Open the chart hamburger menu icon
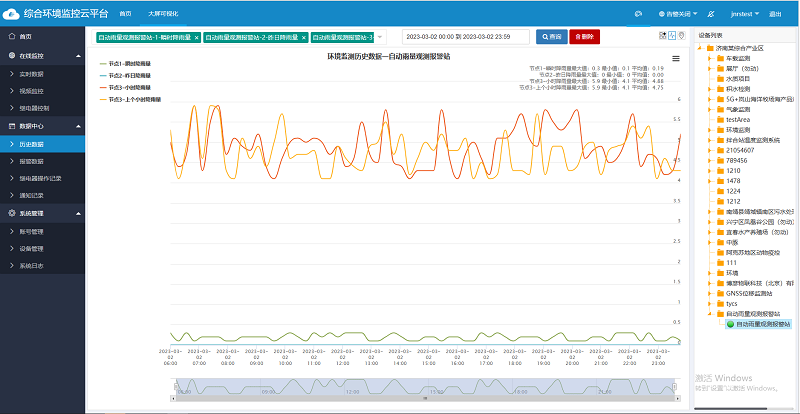The height and width of the screenshot is (414, 800). (x=677, y=58)
